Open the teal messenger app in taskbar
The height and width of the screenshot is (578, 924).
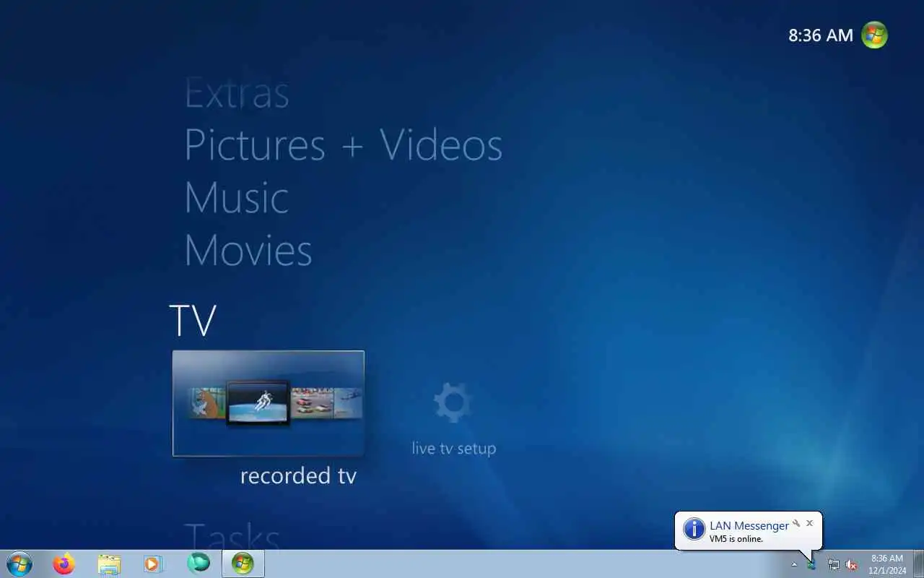tap(198, 563)
